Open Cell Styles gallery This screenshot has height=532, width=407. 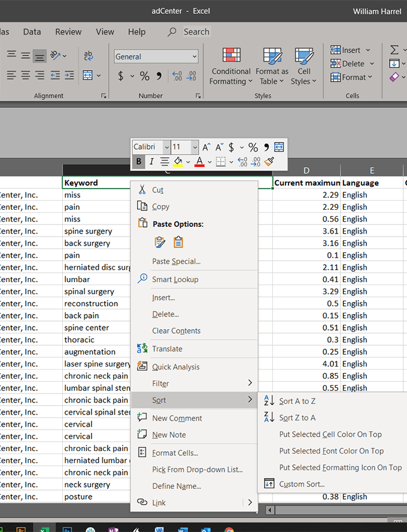click(304, 66)
